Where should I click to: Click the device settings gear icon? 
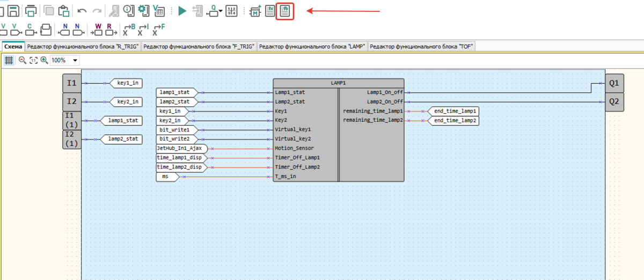click(x=143, y=11)
